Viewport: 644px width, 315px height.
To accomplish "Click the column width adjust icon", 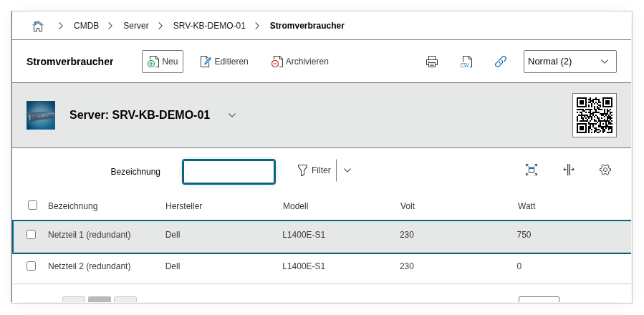I will 568,170.
